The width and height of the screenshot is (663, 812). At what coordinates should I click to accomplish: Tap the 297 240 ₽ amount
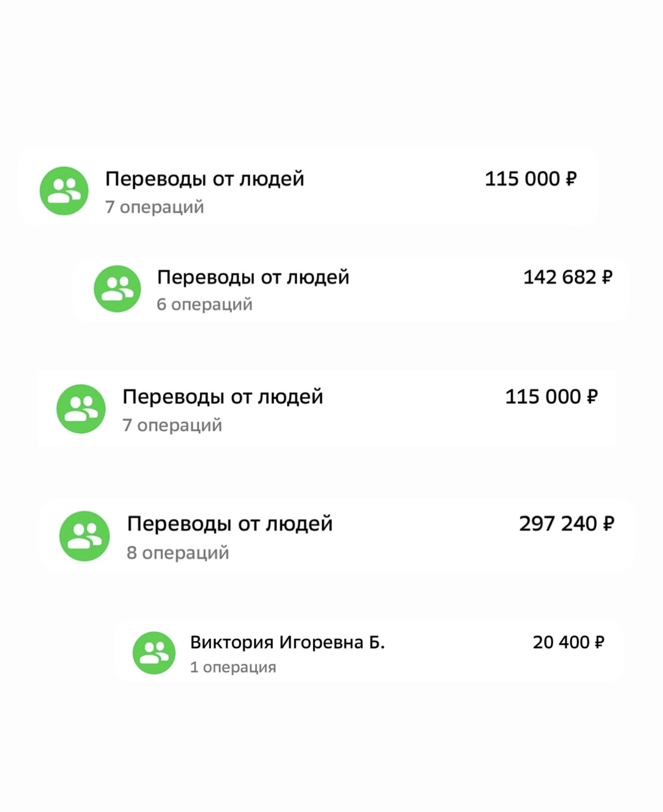(x=566, y=524)
